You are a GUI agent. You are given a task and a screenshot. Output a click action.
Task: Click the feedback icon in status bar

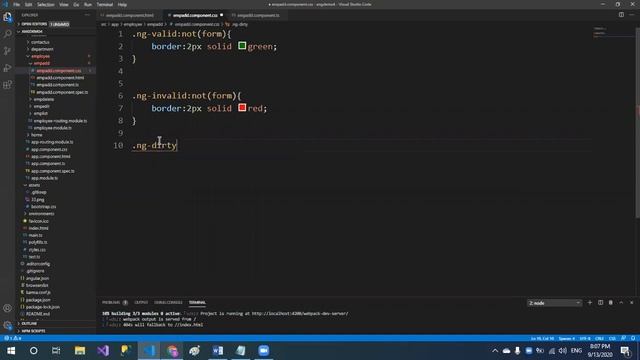[x=623, y=338]
